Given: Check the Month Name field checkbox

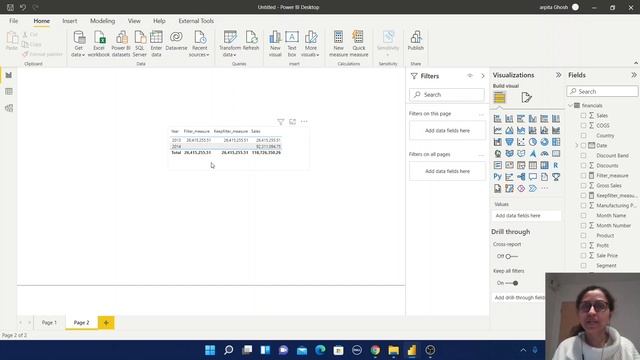Looking at the screenshot, I should coord(583,216).
